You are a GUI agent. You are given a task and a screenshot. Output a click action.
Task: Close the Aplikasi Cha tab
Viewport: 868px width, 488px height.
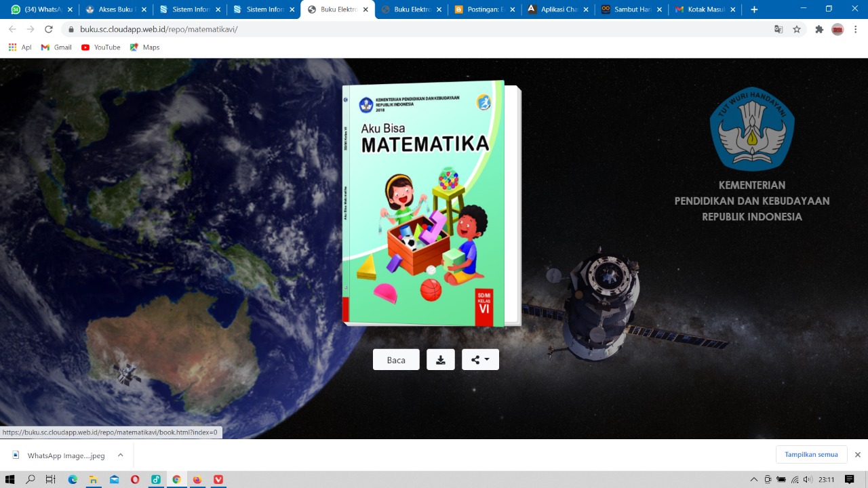587,9
